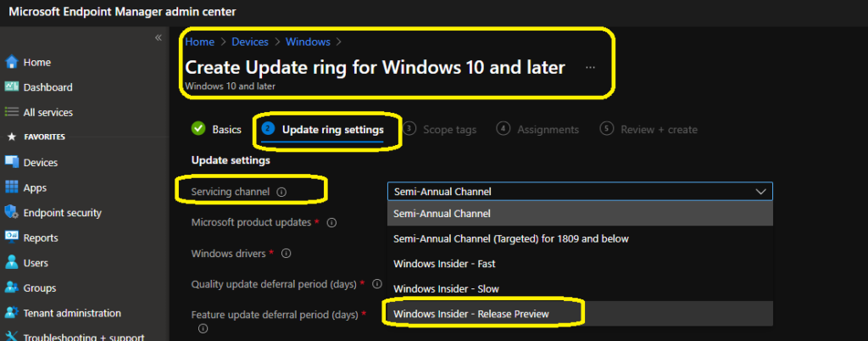868x341 pixels.
Task: Toggle the Servicing channel dropdown arrow
Action: pyautogui.click(x=760, y=192)
